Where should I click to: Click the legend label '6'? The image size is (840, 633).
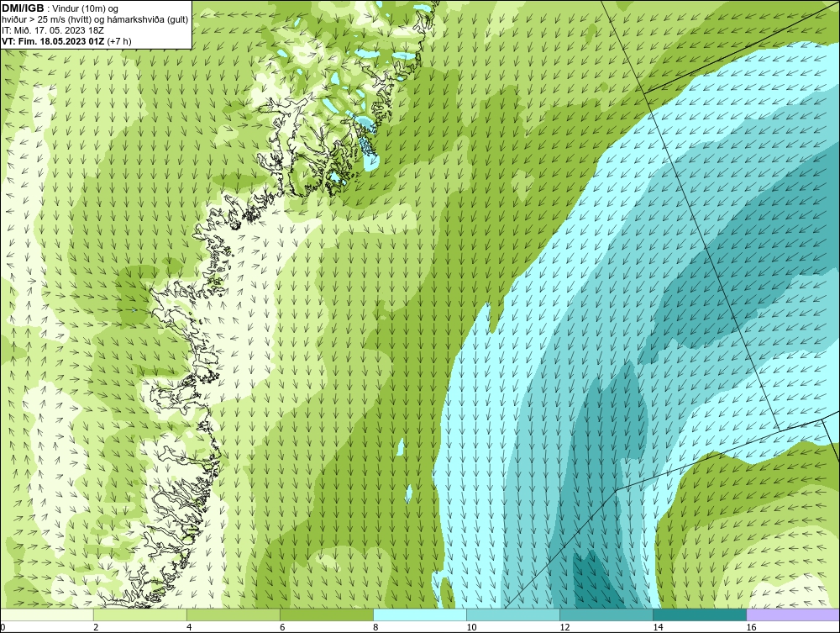tap(282, 627)
